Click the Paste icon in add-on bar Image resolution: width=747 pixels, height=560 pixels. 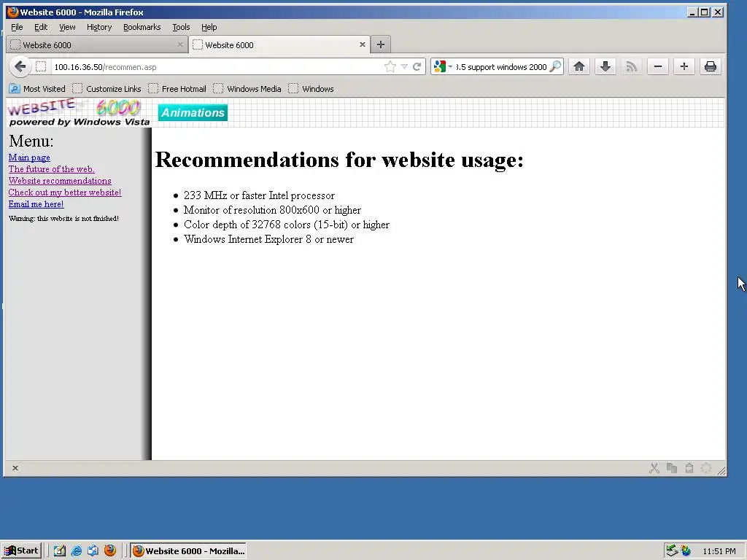click(689, 468)
